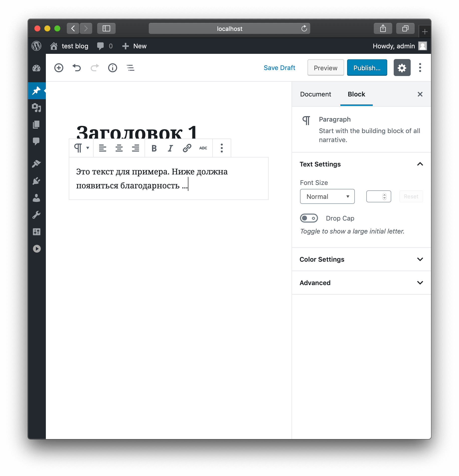Click the Undo arrow in the editor toolbar
Viewport: 459px width, 476px height.
pos(76,68)
